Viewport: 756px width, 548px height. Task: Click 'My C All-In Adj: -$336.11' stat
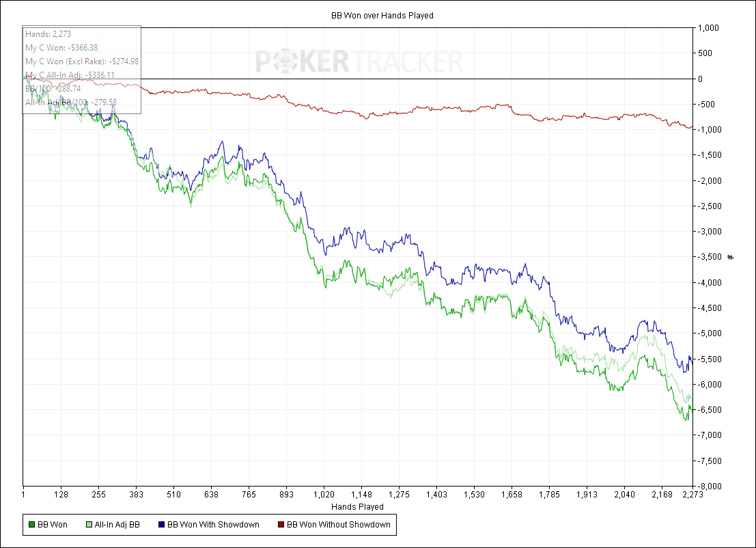[x=70, y=74]
